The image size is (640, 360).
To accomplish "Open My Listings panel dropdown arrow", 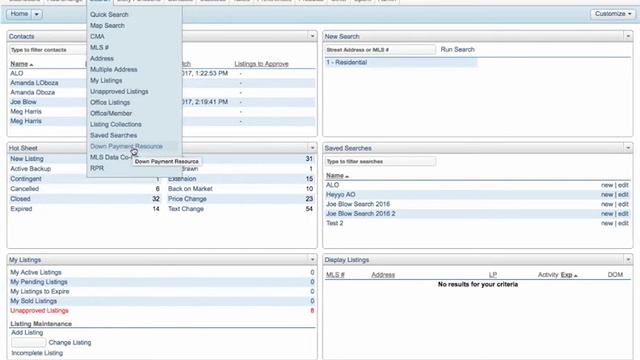I will point(312,260).
